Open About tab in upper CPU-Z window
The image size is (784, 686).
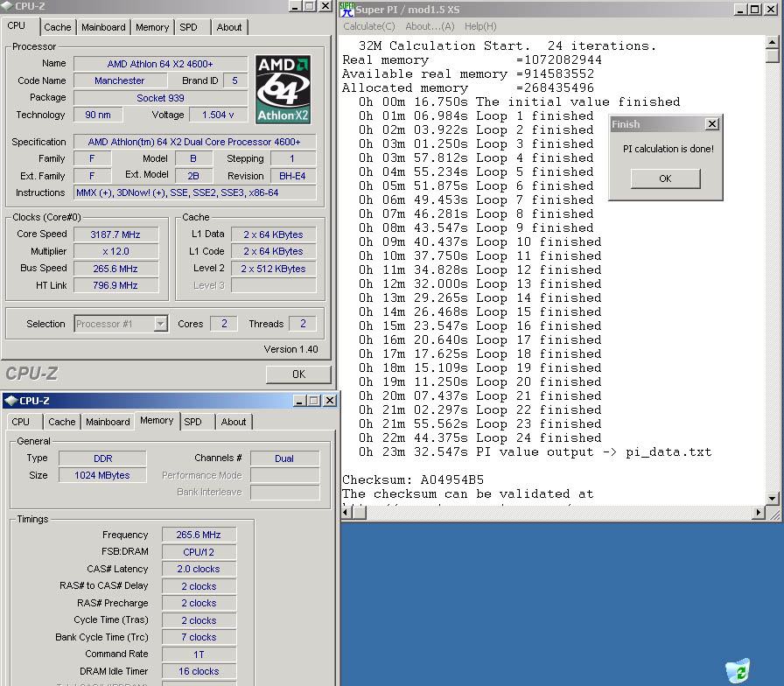[229, 27]
